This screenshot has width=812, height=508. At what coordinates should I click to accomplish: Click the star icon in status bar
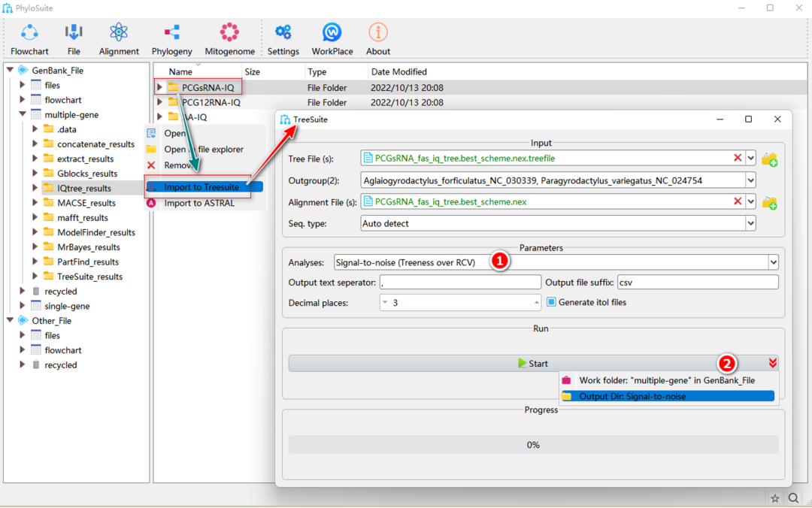(x=774, y=498)
